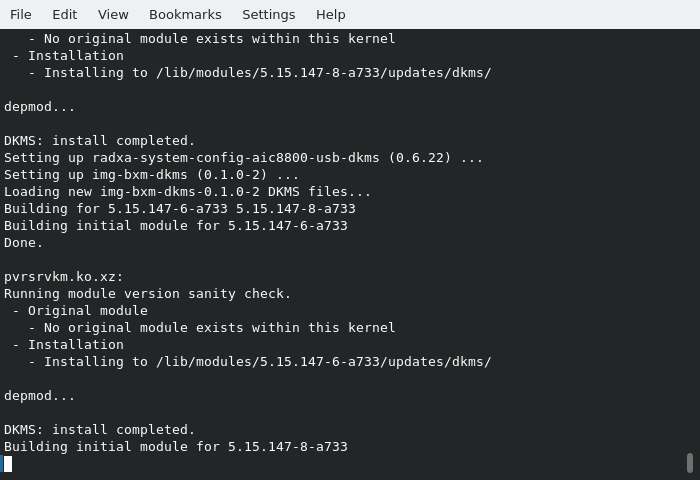The height and width of the screenshot is (480, 700).
Task: Click the blinking terminal cursor block
Action: point(8,464)
